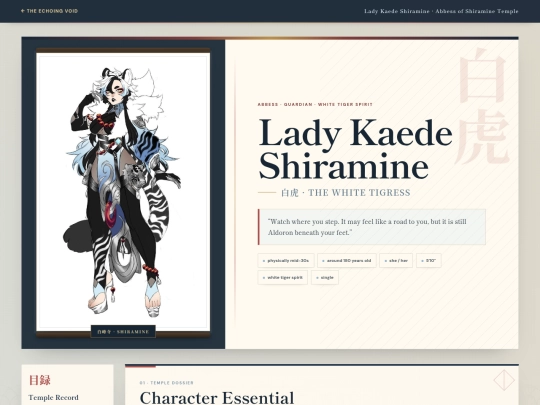
Task: Select the 'around 180 years old' tag
Action: click(347, 261)
